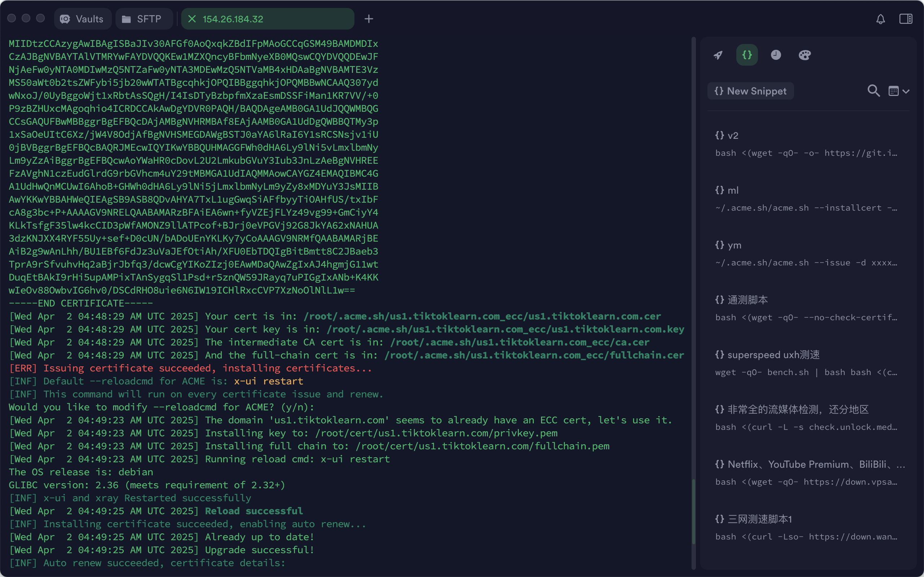Add a new tab with plus icon
Image resolution: width=924 pixels, height=577 pixels.
click(x=369, y=19)
